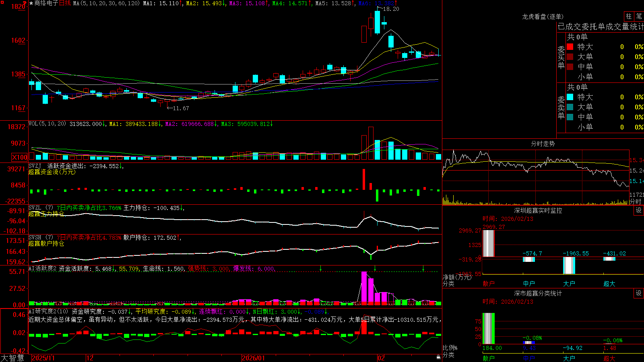644x362 pixels.
Task: Open 设 settings for 深市超赢分类统计
Action: pos(639,293)
